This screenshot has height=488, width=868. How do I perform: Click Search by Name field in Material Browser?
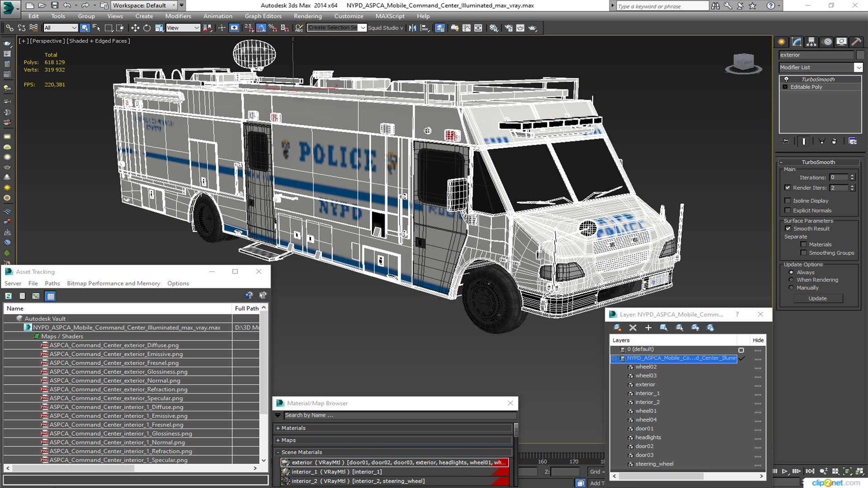[x=400, y=415]
